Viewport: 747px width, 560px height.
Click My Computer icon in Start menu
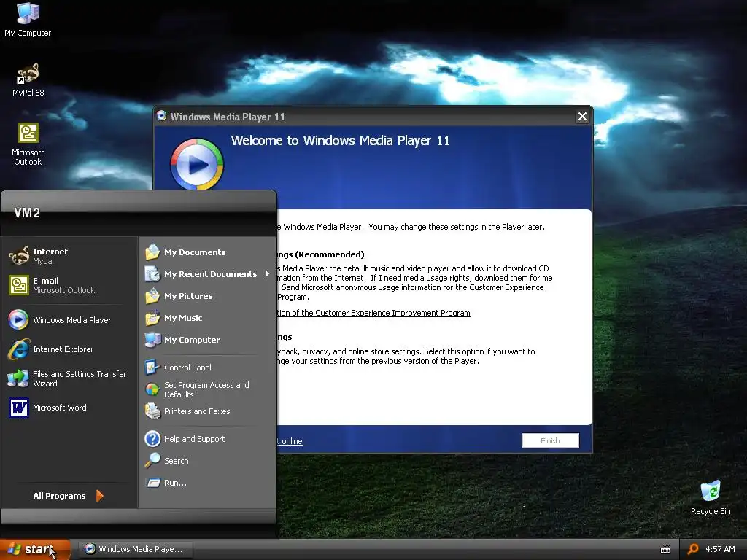coord(152,340)
